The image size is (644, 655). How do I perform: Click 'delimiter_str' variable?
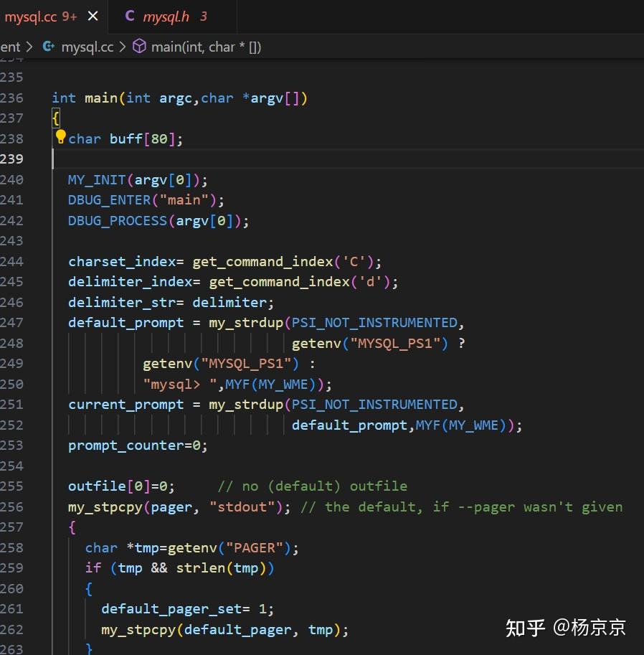pyautogui.click(x=122, y=303)
